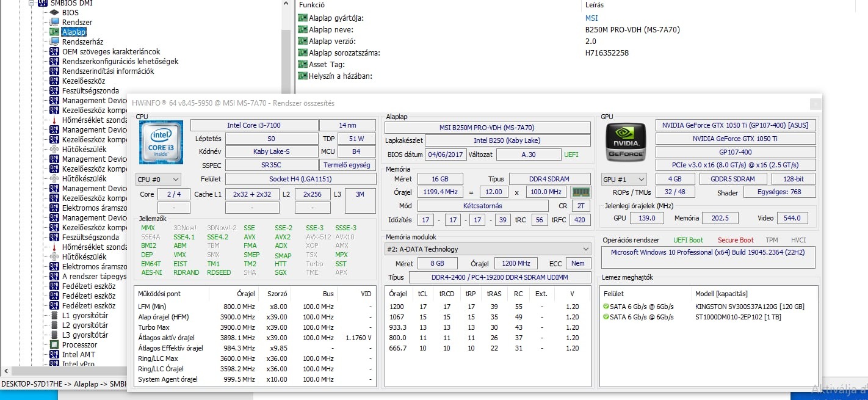
Task: Click the Szorzó column header
Action: 277,294
